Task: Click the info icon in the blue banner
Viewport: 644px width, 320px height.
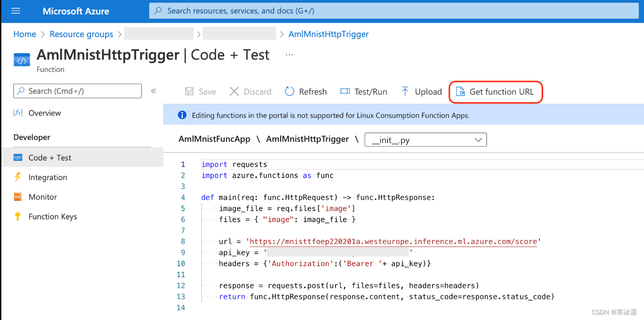Action: (182, 115)
